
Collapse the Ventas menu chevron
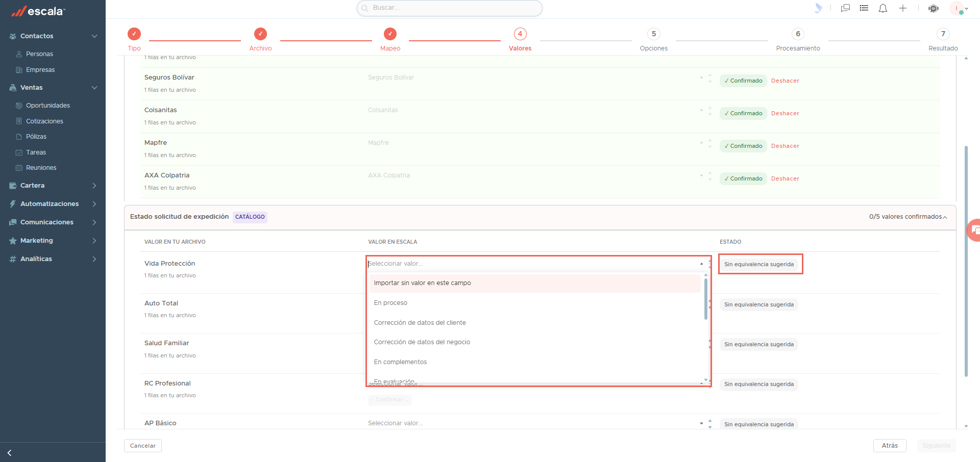[94, 88]
